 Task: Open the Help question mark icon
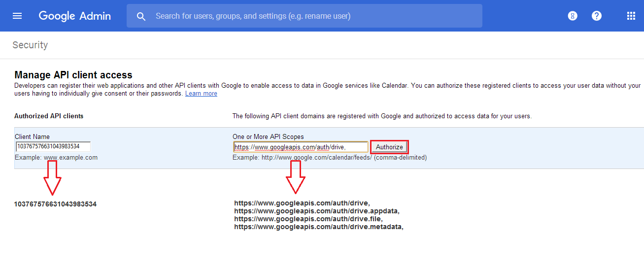pos(597,16)
